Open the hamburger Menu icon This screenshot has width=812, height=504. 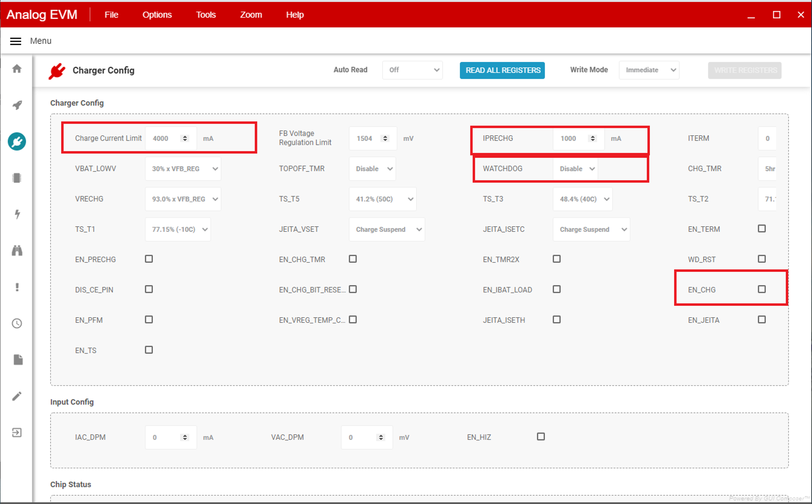pyautogui.click(x=15, y=41)
